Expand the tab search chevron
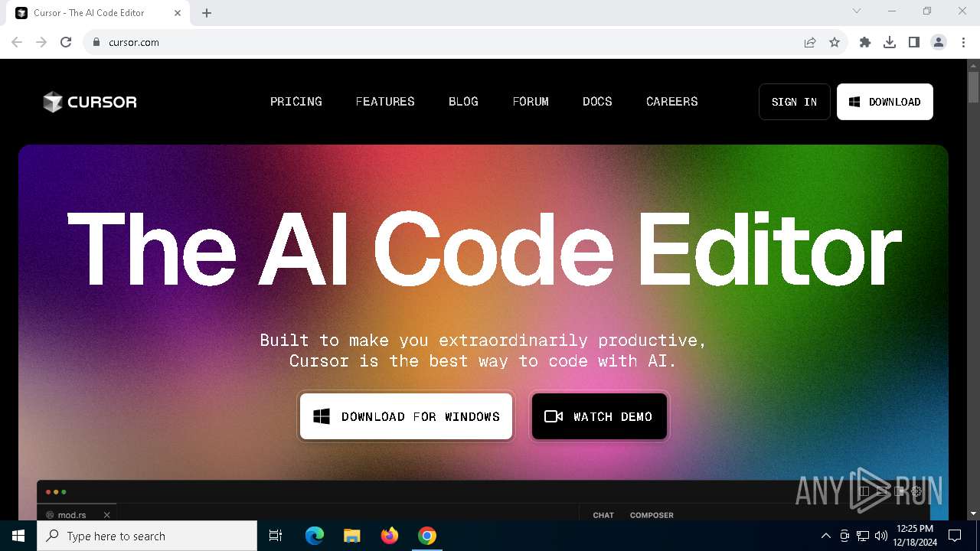 point(857,11)
